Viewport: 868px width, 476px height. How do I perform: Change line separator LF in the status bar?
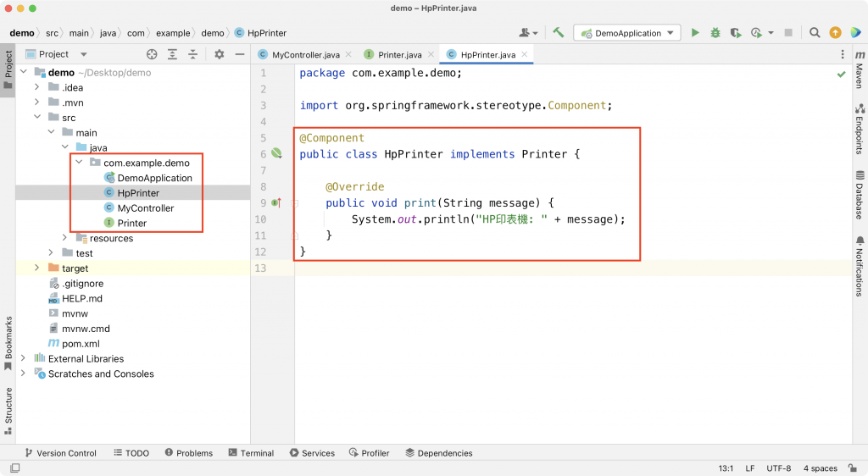[750, 468]
